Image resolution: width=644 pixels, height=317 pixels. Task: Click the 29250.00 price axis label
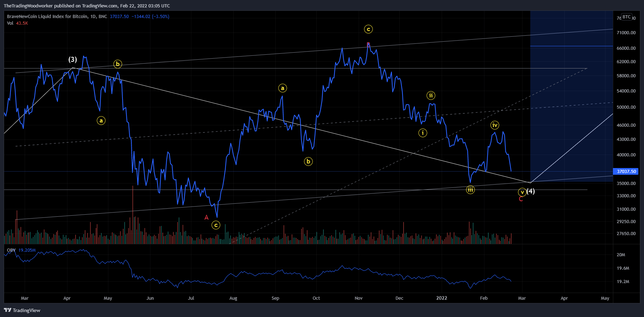[x=626, y=222]
